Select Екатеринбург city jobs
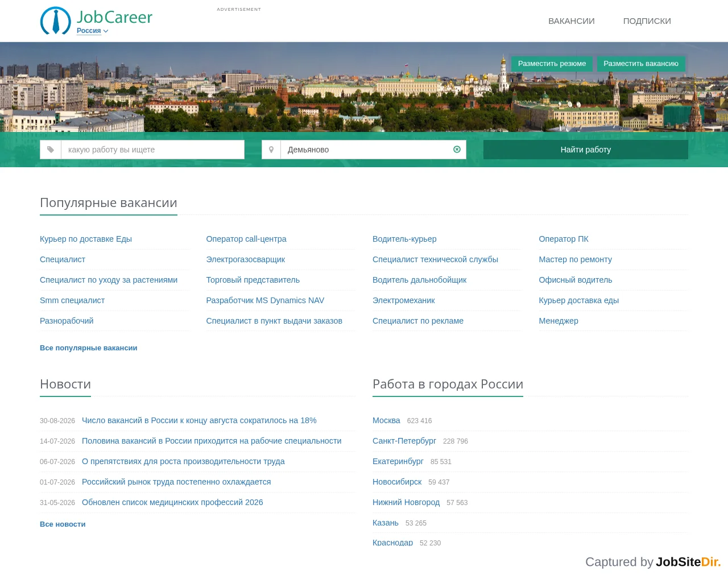Image resolution: width=728 pixels, height=579 pixels. [x=398, y=461]
